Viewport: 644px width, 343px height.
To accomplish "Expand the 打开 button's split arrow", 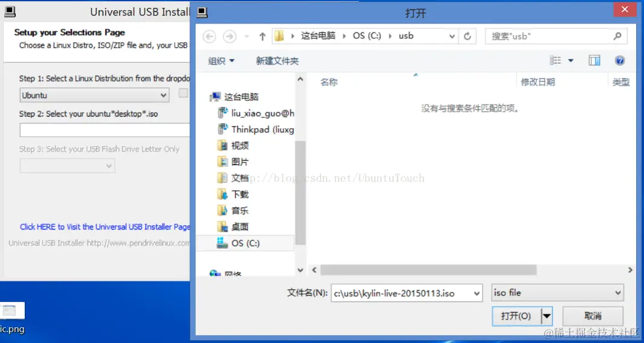I will [x=547, y=316].
